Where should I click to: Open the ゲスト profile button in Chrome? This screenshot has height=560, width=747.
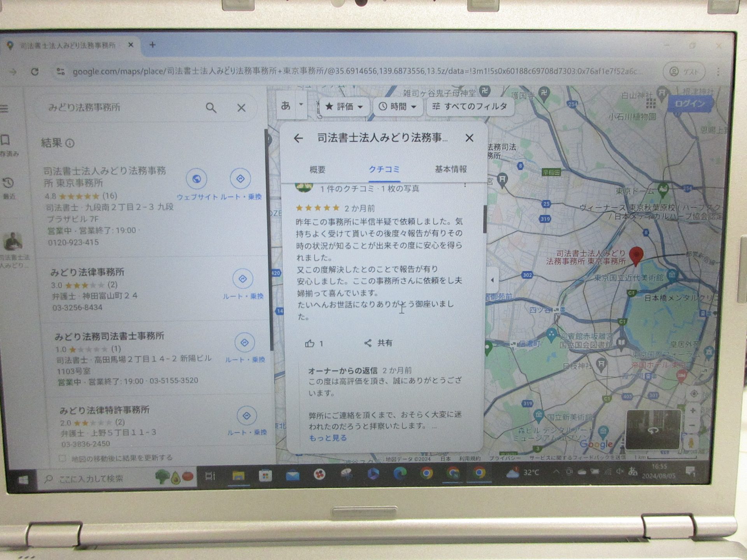click(684, 72)
